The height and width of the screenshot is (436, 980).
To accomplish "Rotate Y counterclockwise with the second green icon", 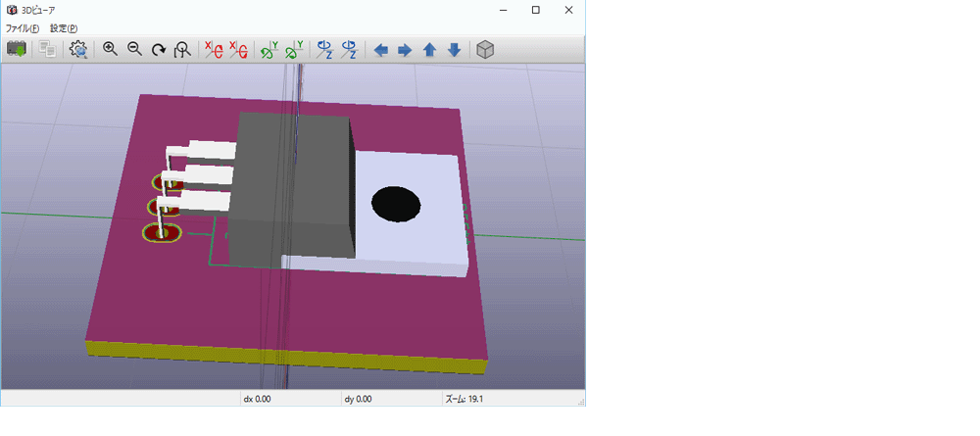I will [x=294, y=50].
